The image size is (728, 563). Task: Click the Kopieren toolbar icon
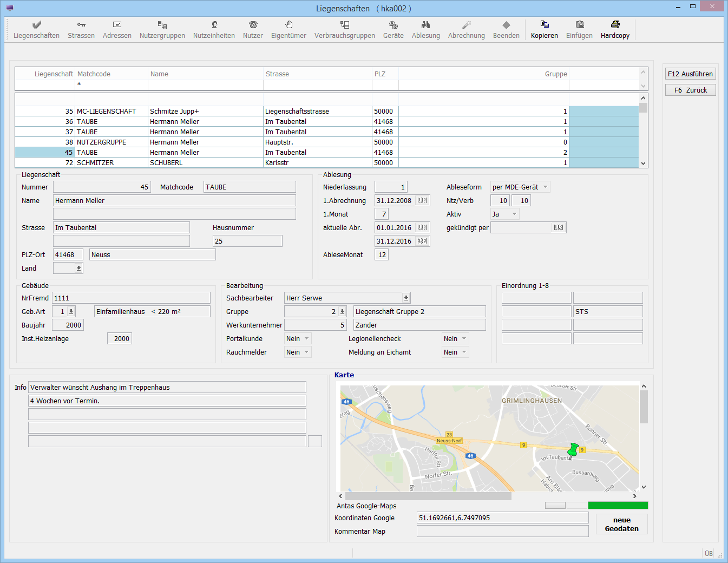coord(545,25)
